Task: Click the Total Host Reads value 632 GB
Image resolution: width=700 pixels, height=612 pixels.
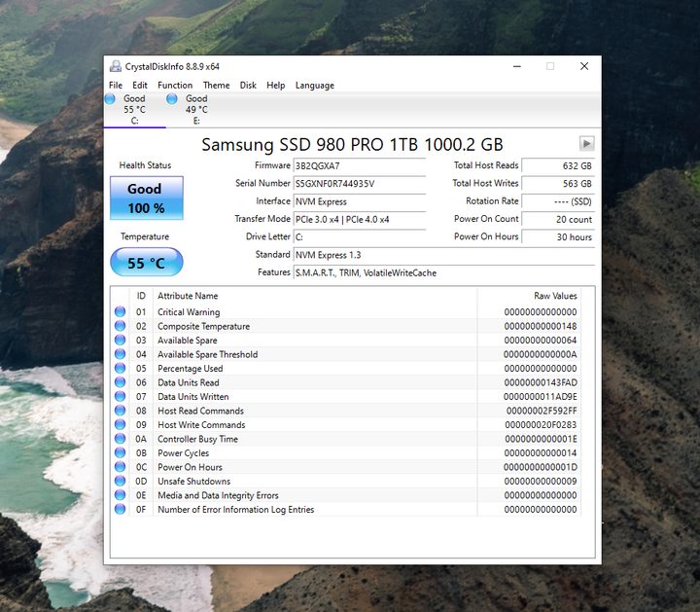Action: click(x=558, y=165)
